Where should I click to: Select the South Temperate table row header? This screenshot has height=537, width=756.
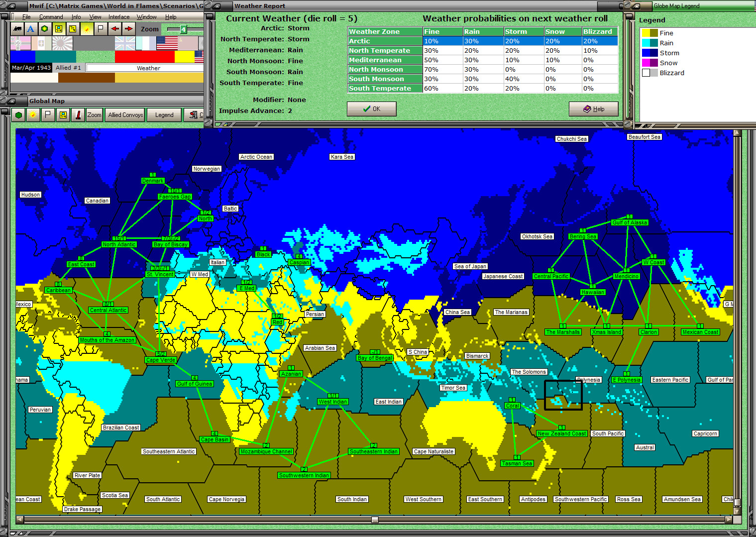pos(385,89)
